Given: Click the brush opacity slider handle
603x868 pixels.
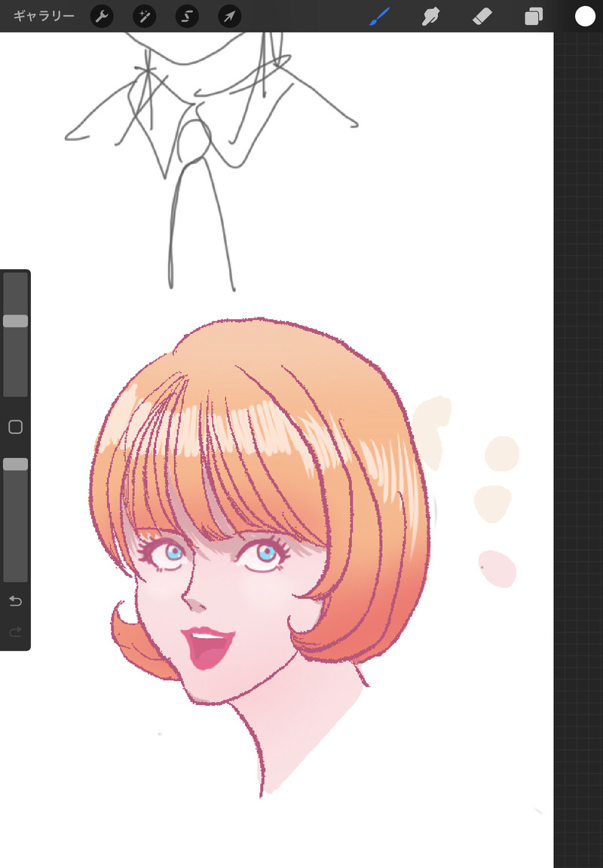Looking at the screenshot, I should tap(16, 464).
